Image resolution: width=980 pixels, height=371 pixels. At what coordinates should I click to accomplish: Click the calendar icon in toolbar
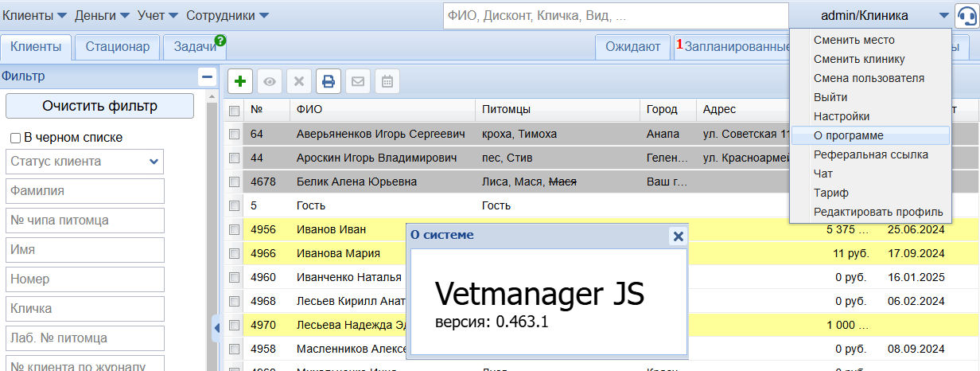click(387, 81)
